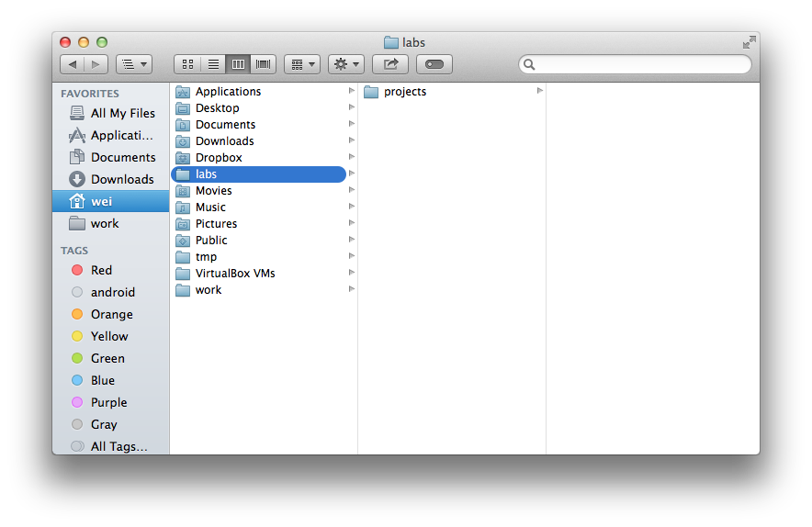Open Applications in the Favorites sidebar
This screenshot has width=812, height=527.
pyautogui.click(x=112, y=135)
